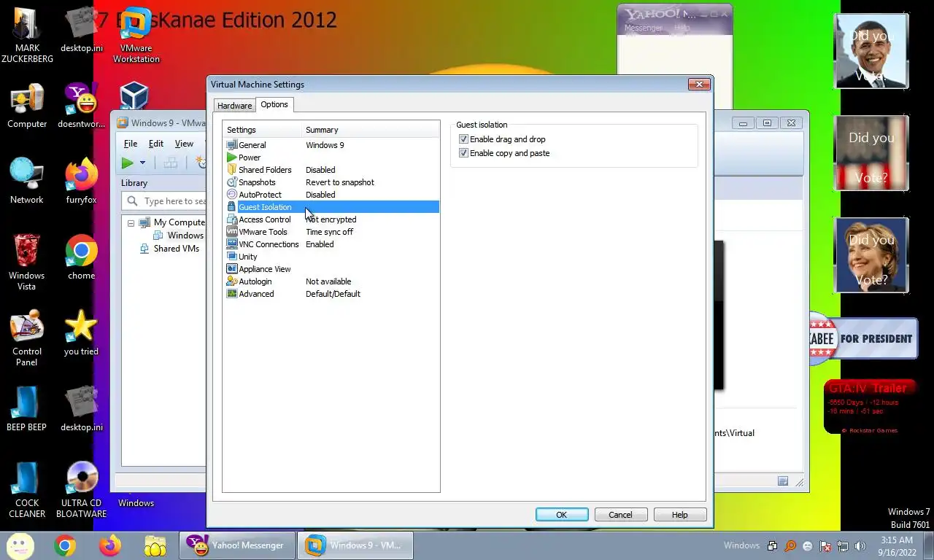This screenshot has width=934, height=560.
Task: Click 'Time sync off' summary text
Action: (329, 232)
